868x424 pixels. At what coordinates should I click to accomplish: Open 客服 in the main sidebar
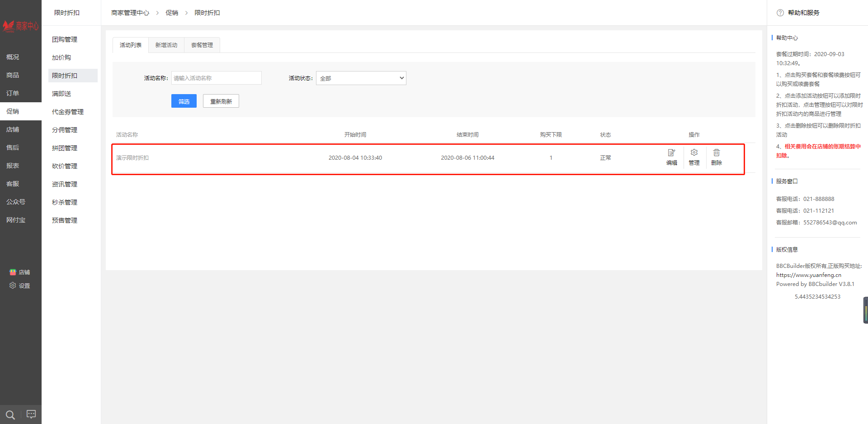[x=21, y=184]
